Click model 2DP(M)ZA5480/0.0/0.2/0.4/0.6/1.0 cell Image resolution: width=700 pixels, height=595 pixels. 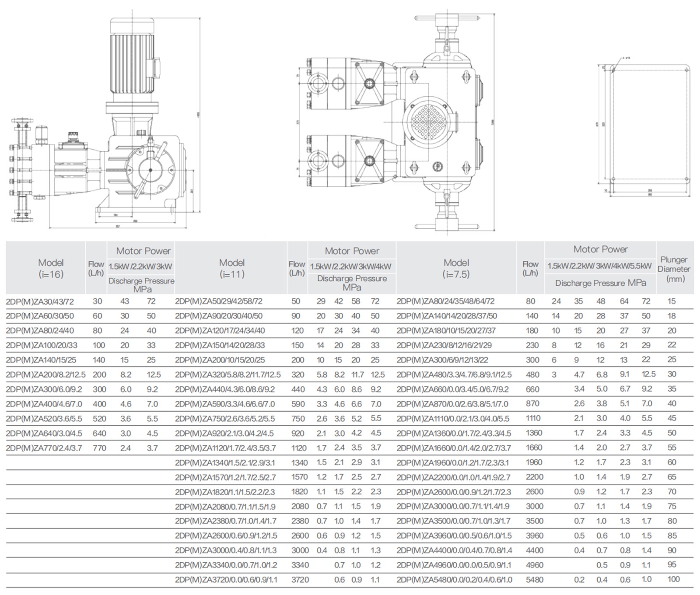pos(454,580)
